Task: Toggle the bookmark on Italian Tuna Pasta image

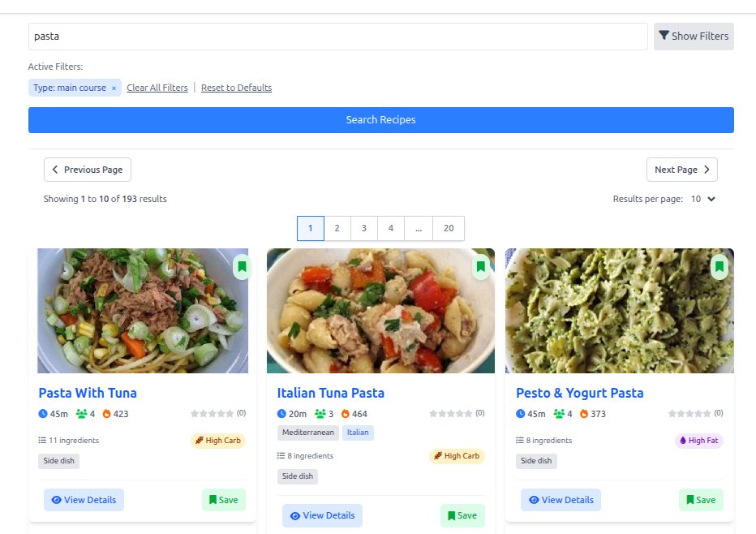Action: pos(480,267)
